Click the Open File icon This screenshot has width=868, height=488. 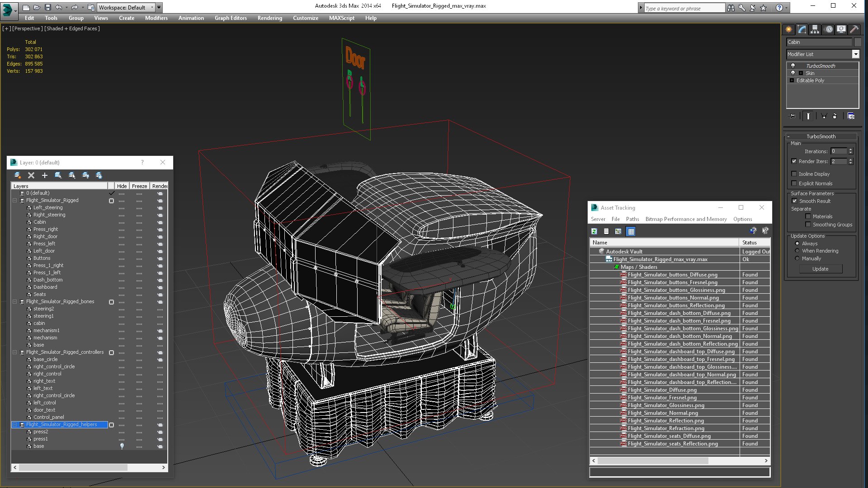click(37, 7)
